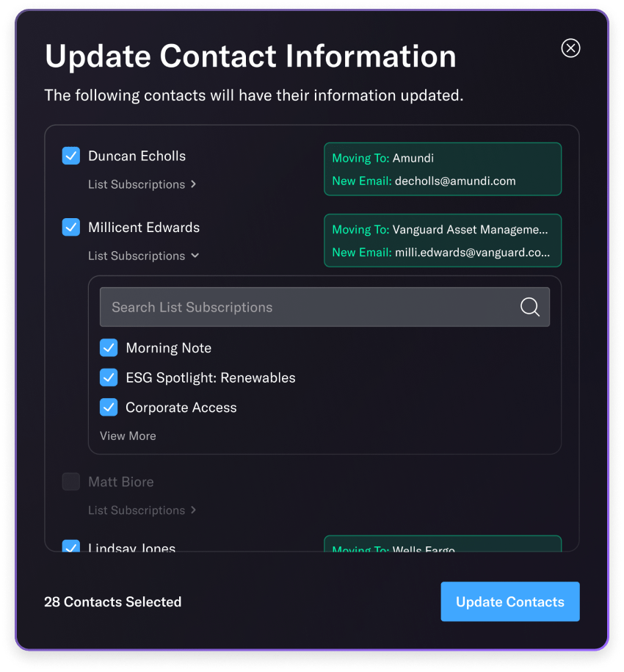Click the 28 Contacts Selected label
The width and height of the screenshot is (624, 672).
[112, 602]
